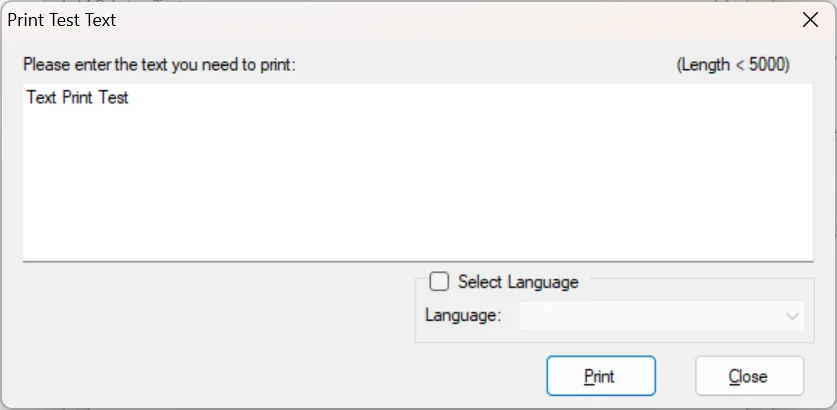This screenshot has height=410, width=837.
Task: Click the Language dropdown chevron arrow
Action: (792, 316)
